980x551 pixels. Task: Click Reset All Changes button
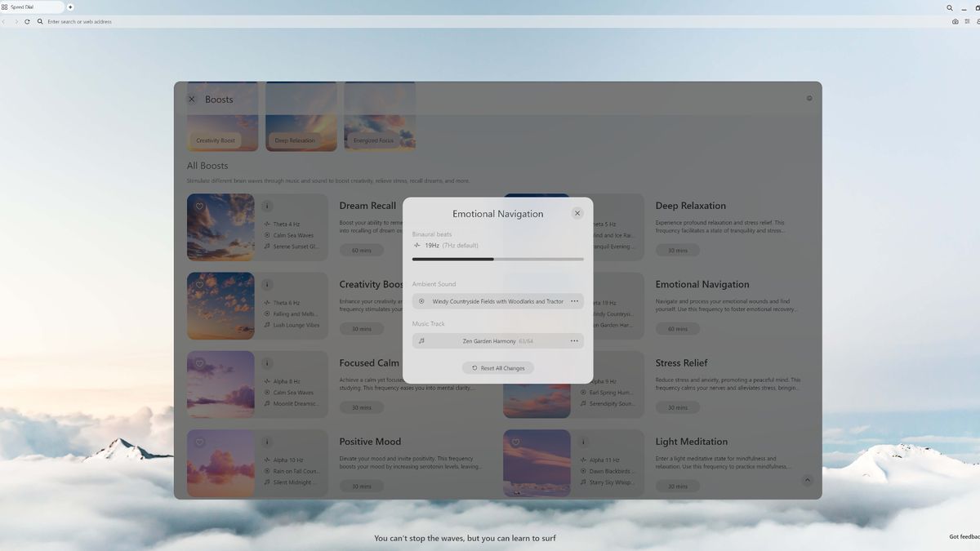pyautogui.click(x=498, y=368)
